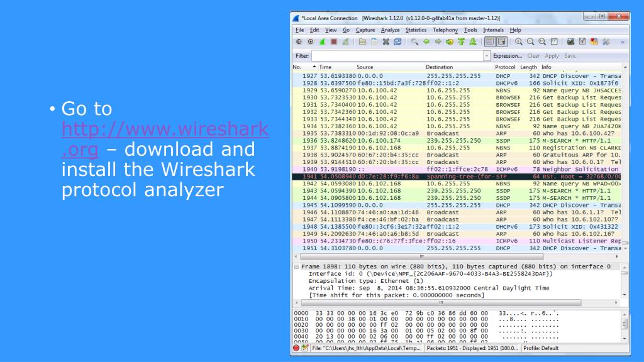Save this capture file toolbar icon
The width and height of the screenshot is (644, 362).
point(374,42)
